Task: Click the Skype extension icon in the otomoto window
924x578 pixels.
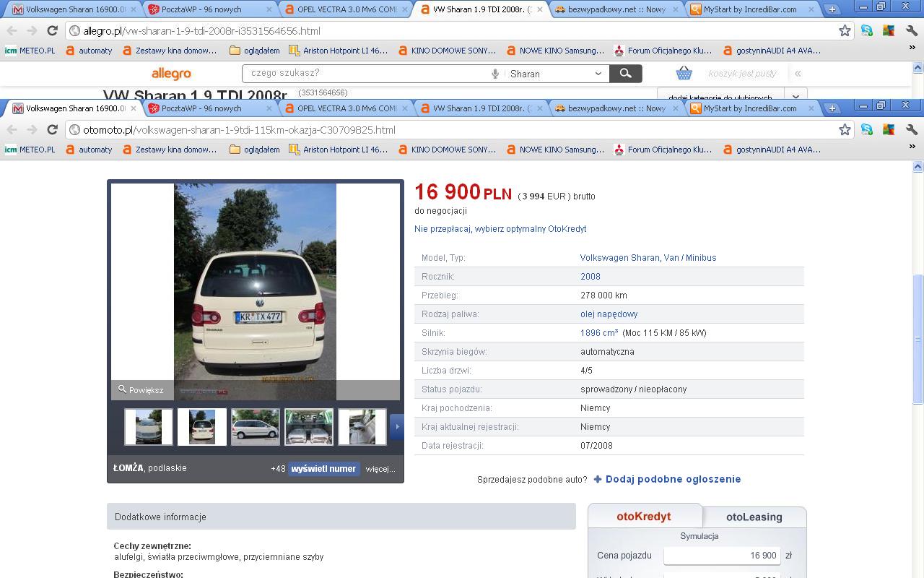Action: pyautogui.click(x=867, y=130)
